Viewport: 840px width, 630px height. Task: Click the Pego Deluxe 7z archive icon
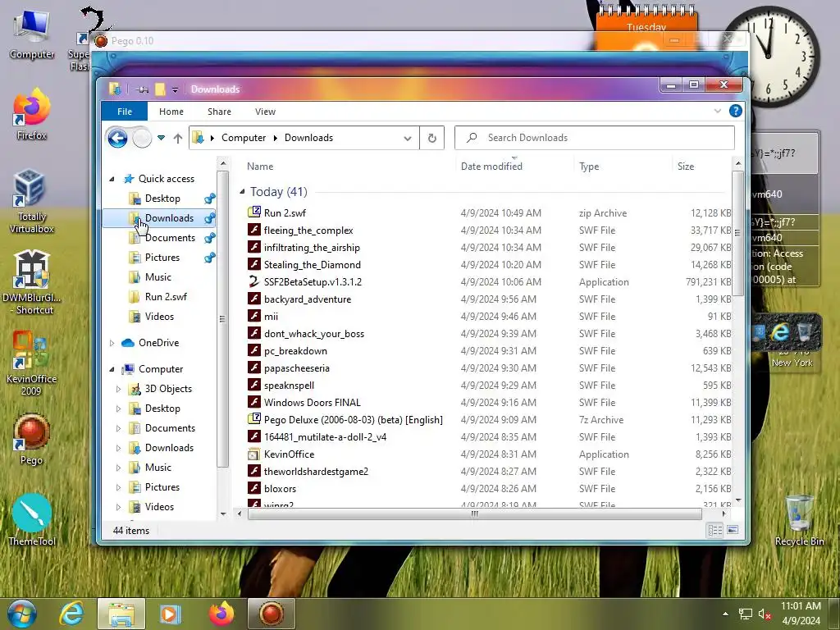coord(254,419)
